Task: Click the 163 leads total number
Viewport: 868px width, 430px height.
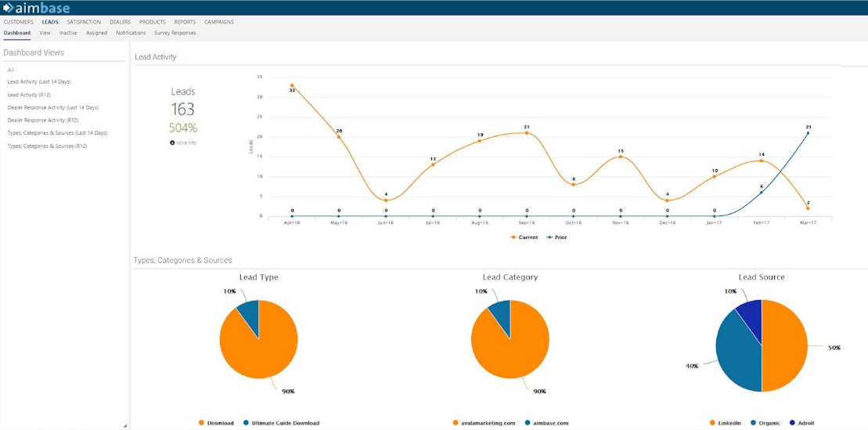Action: point(182,109)
